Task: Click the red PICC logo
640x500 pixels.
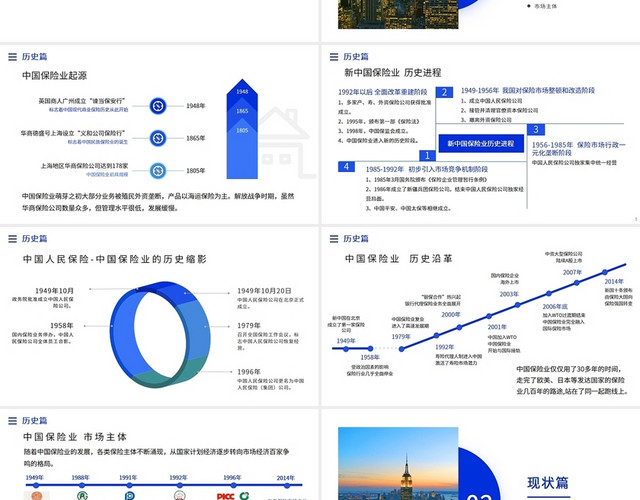Action: click(225, 496)
